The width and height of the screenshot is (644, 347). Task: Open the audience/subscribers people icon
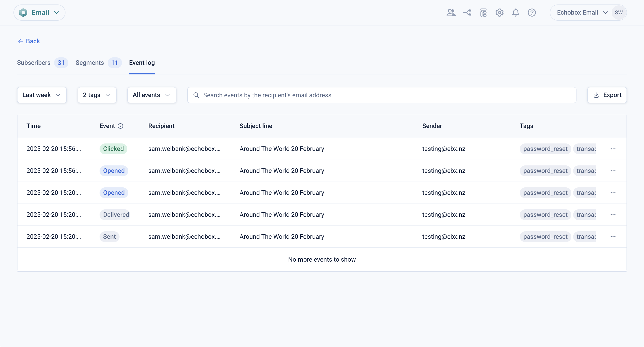tap(451, 13)
